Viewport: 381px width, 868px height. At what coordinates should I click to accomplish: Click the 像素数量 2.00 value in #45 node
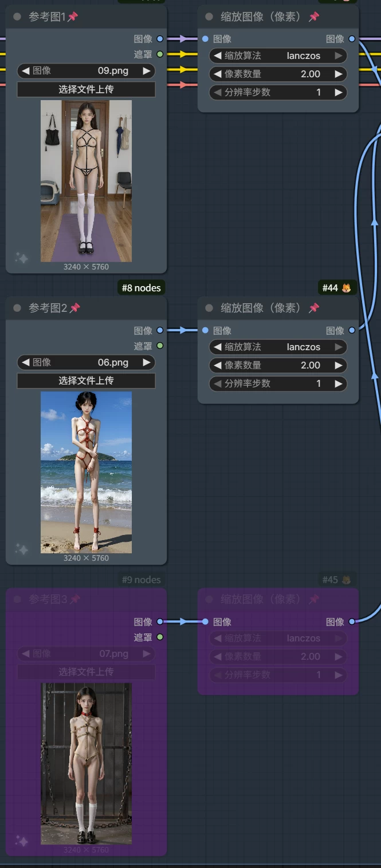(x=311, y=656)
